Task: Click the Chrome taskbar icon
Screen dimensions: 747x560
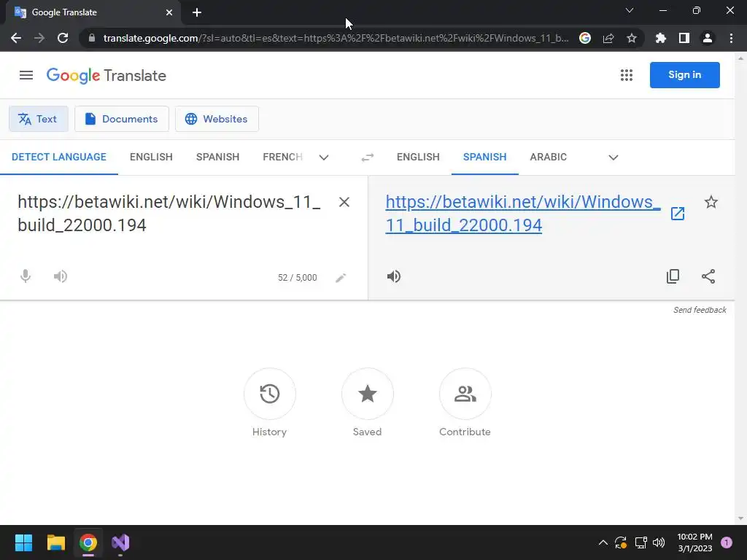Action: tap(88, 542)
